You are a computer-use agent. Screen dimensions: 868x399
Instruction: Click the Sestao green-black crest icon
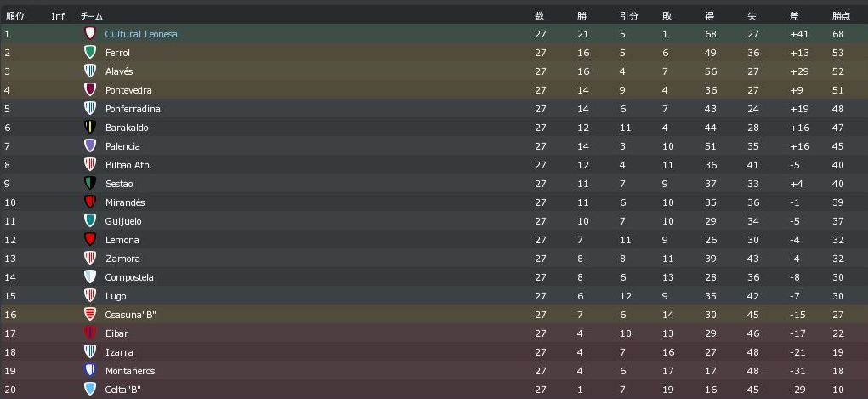[x=89, y=183]
